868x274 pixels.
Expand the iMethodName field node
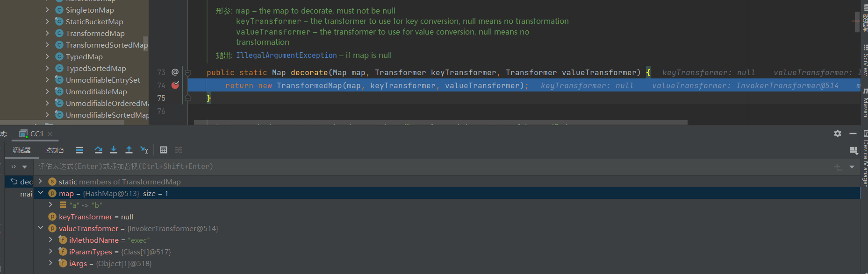pos(50,240)
